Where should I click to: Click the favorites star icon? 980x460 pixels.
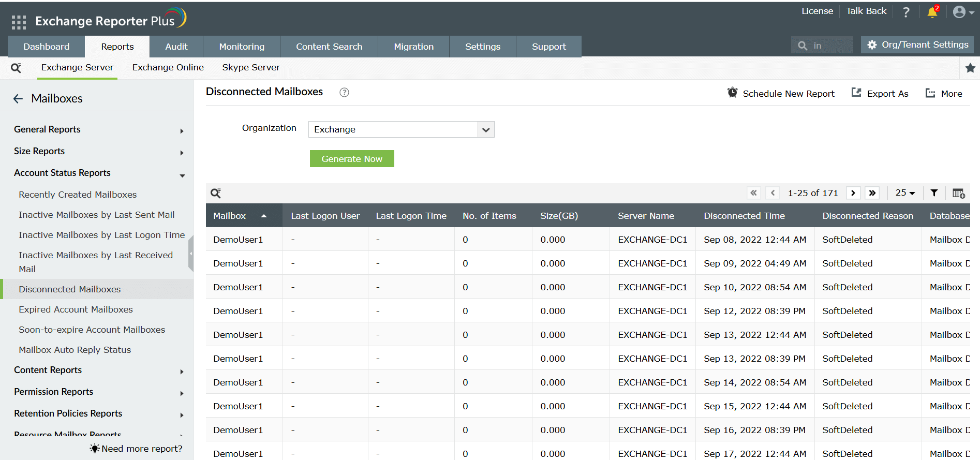point(970,68)
